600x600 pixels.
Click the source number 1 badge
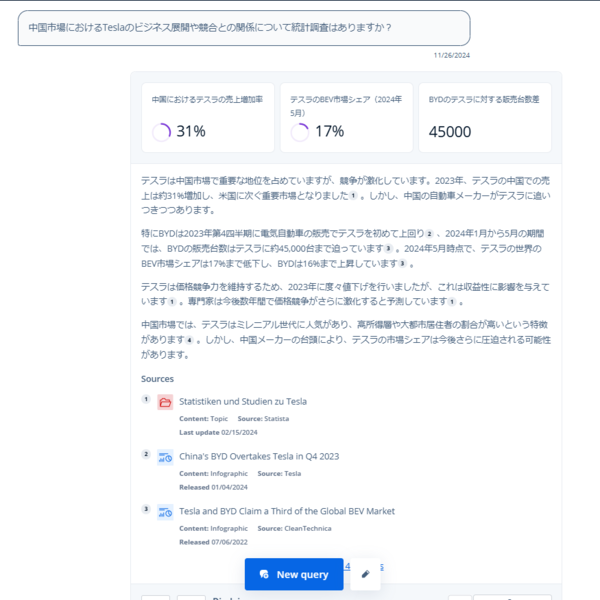[x=146, y=399]
